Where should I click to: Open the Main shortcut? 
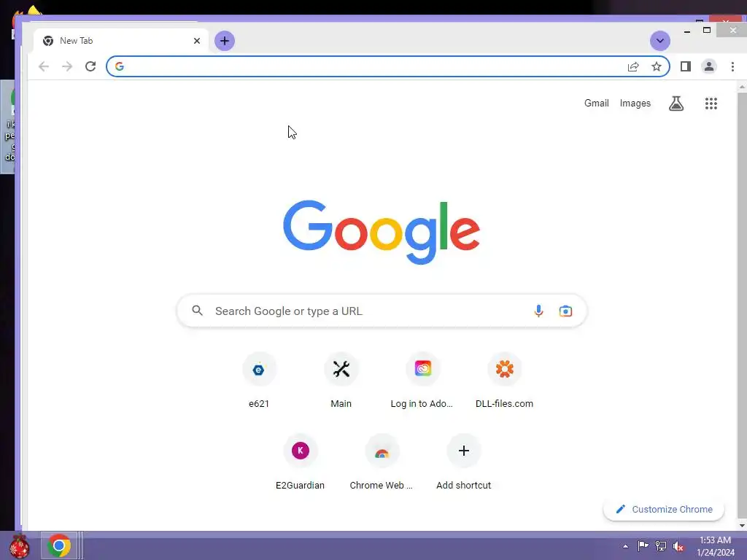[x=341, y=381]
